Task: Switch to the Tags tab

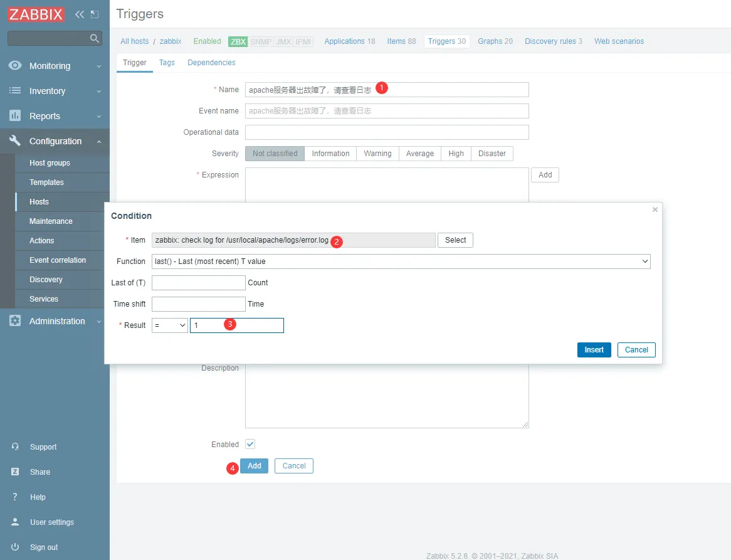Action: [x=167, y=63]
